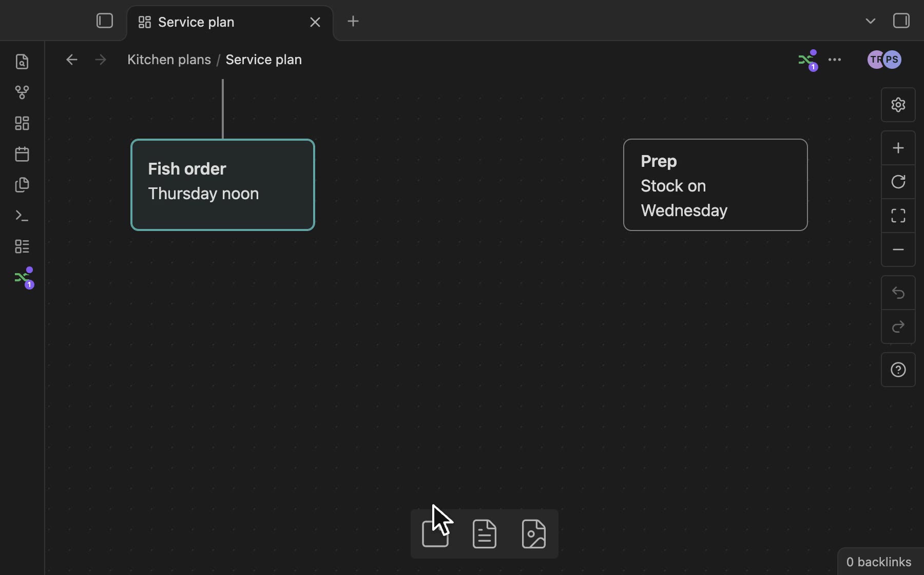Screen dimensions: 924x575
Task: Show collaborator TR avatar
Action: pos(874,60)
